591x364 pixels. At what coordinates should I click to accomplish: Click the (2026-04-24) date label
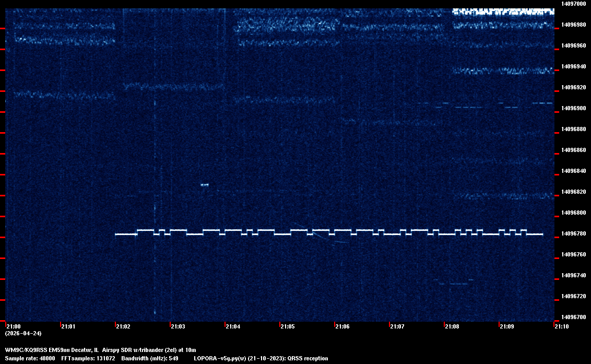(23, 333)
